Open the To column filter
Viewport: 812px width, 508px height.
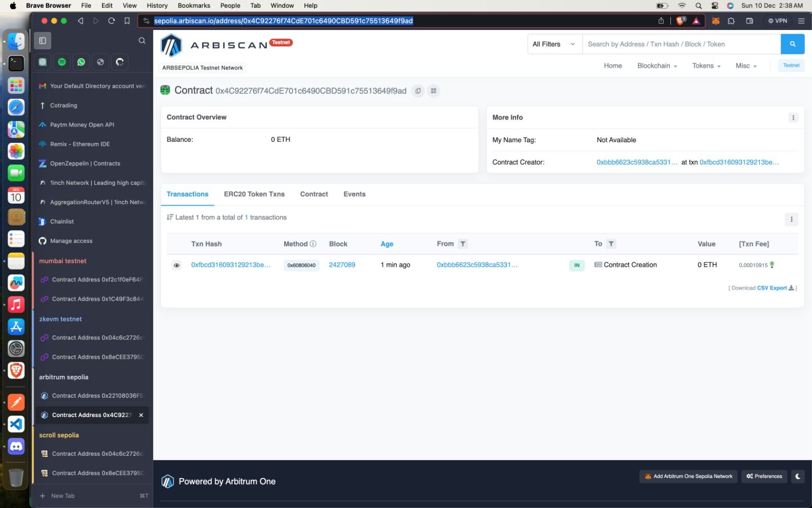click(x=611, y=244)
